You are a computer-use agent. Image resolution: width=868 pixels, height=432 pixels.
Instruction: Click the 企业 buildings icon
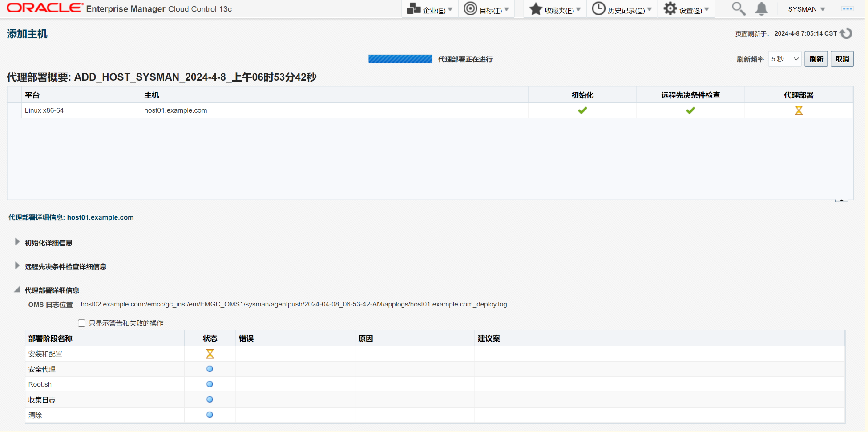(x=414, y=8)
